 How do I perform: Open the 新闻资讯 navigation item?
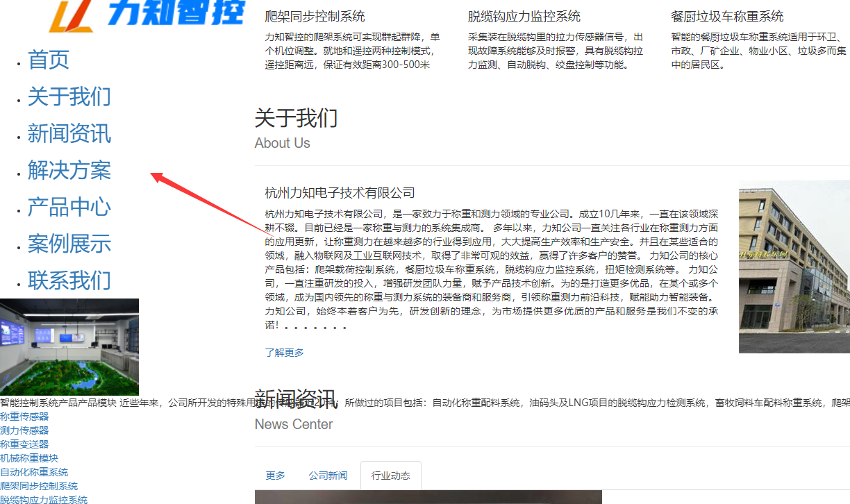click(69, 135)
